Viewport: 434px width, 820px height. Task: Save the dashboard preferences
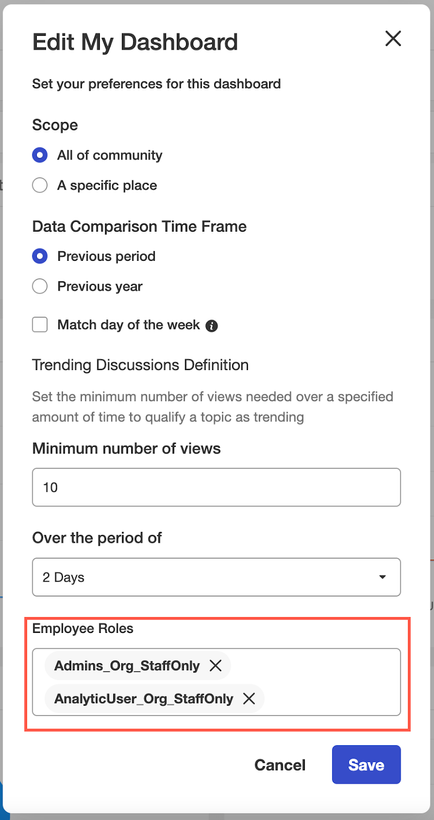[x=366, y=765]
